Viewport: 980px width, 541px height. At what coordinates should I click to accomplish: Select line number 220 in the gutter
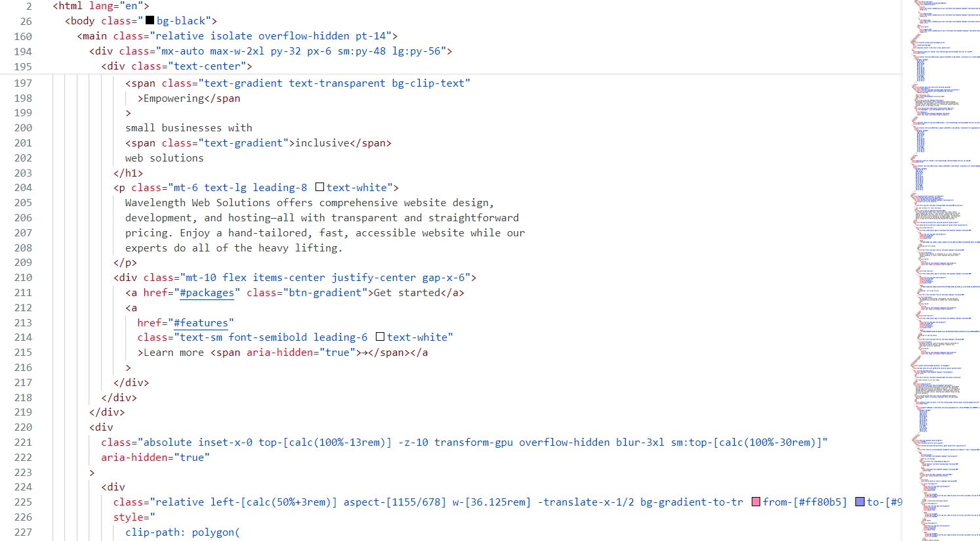point(23,427)
